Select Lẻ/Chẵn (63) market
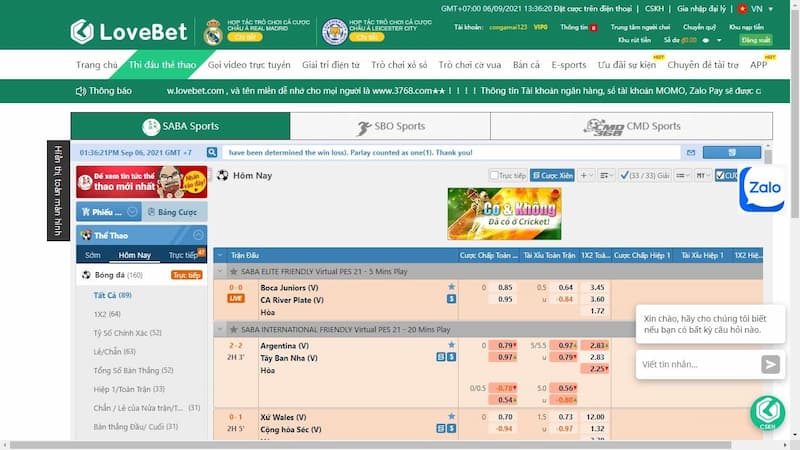800x450 pixels. pos(114,352)
